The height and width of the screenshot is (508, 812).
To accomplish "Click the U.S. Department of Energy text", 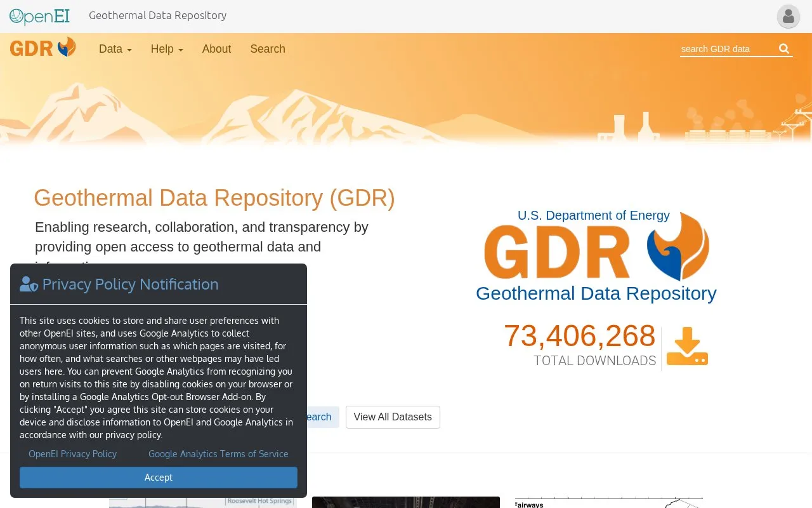I will click(x=594, y=215).
